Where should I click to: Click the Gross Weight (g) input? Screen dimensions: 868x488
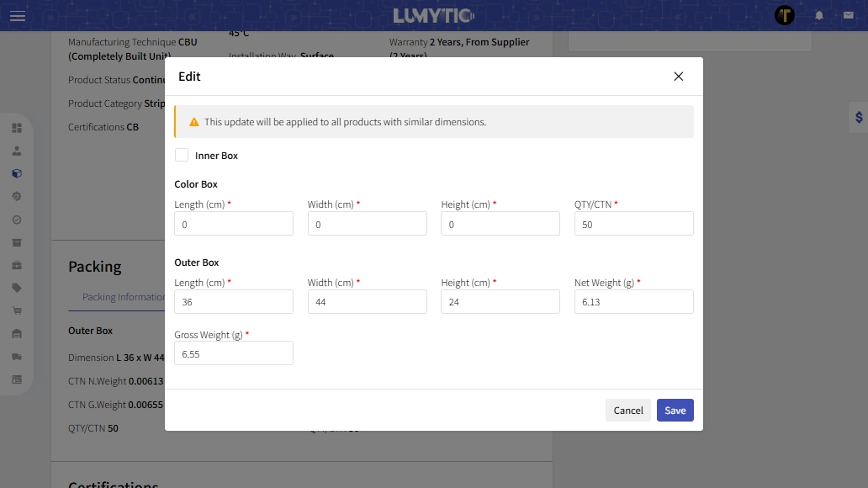(x=234, y=353)
